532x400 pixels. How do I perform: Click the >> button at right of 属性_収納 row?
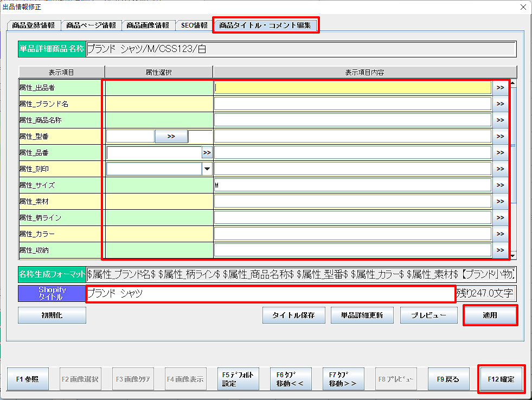click(x=500, y=250)
